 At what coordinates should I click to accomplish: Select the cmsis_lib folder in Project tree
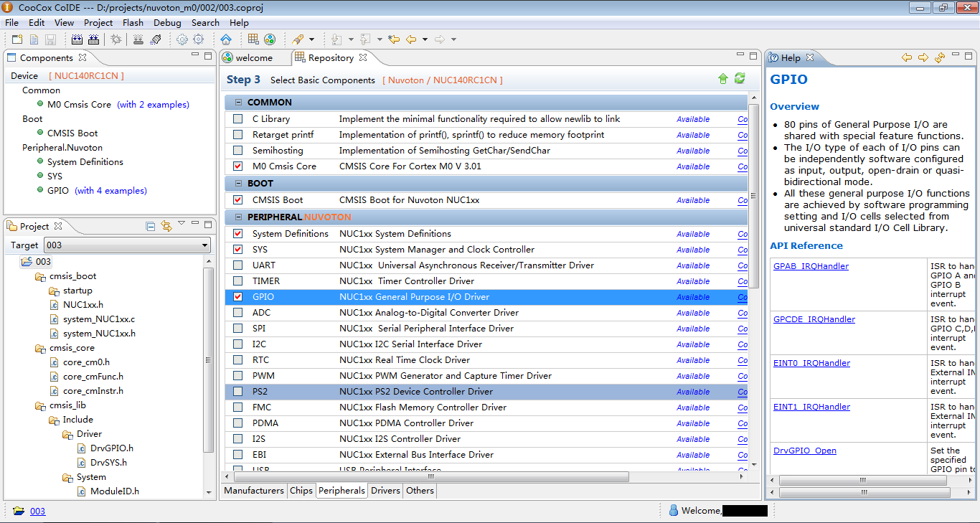coord(67,405)
